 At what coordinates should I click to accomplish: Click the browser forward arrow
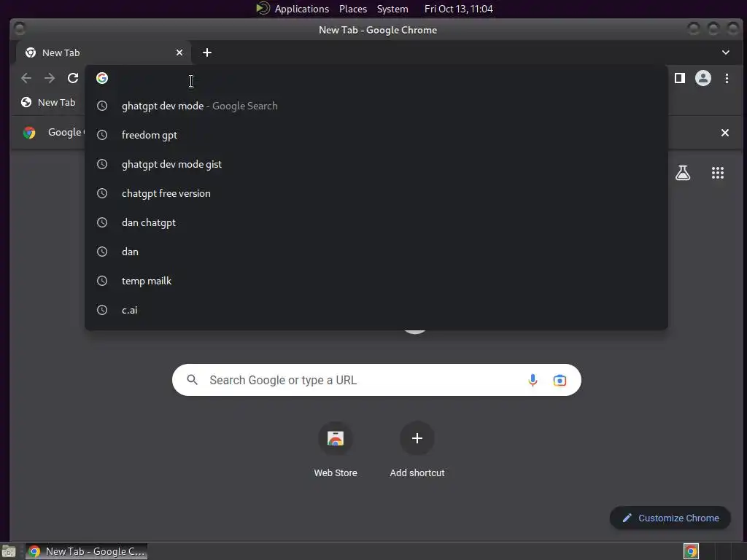(x=50, y=78)
